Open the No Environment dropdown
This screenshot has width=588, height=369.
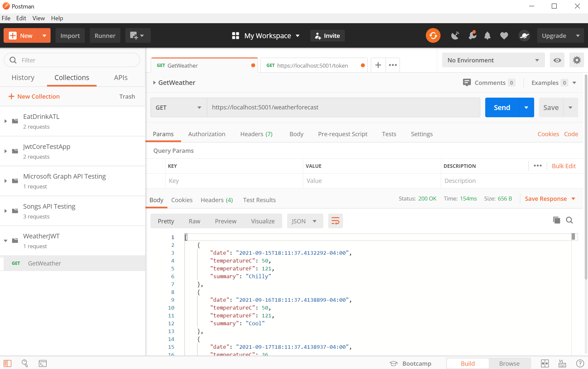click(493, 60)
